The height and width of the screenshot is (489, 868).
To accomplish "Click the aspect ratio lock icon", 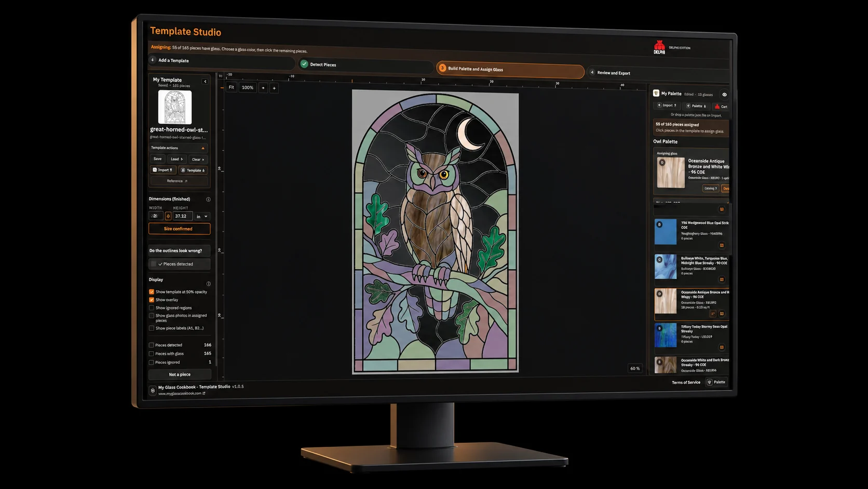I will (x=168, y=216).
